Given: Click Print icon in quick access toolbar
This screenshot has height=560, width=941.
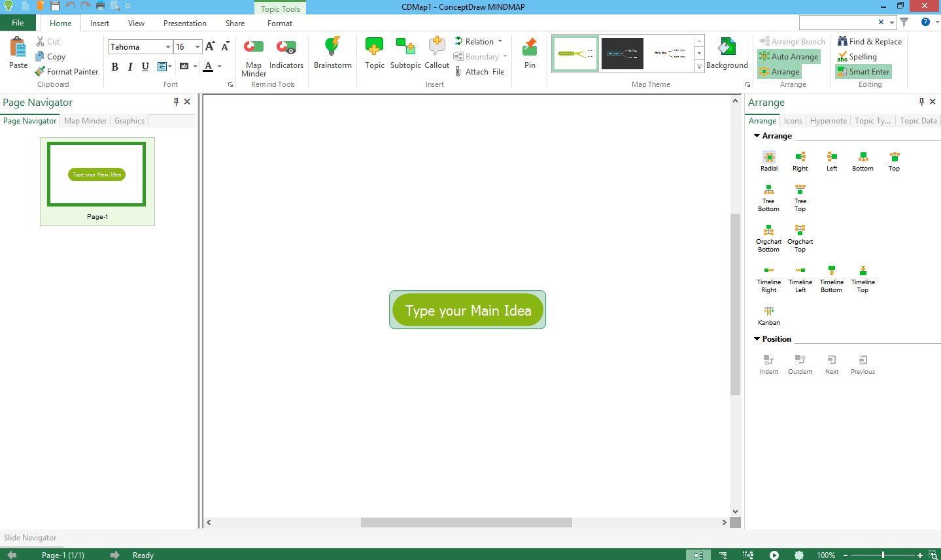Looking at the screenshot, I should tap(100, 6).
